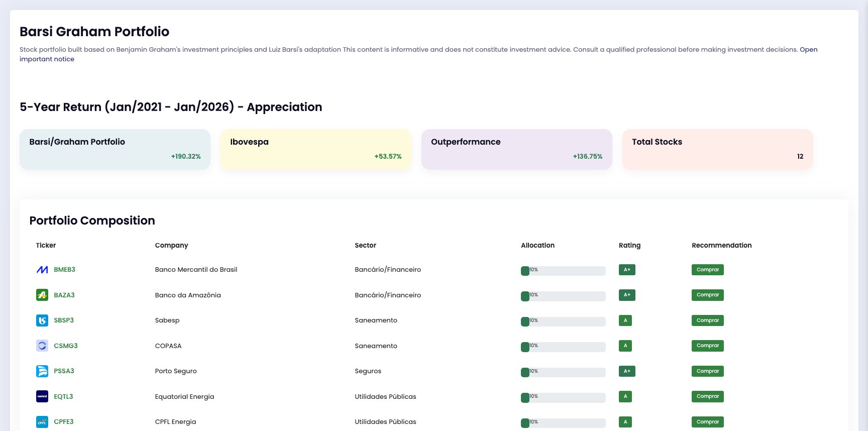Screen dimensions: 868x431
Task: Click the SBSP3 Sabesp logo icon
Action: coord(42,320)
